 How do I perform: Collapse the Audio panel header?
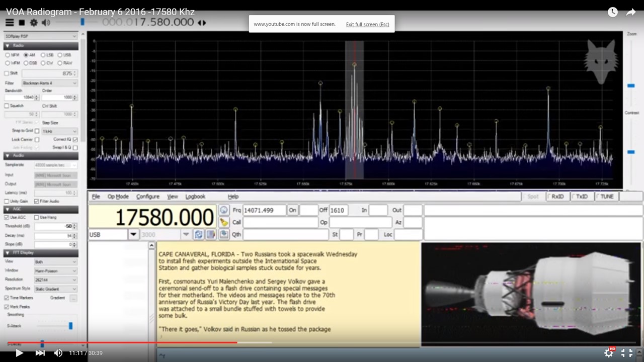(x=41, y=155)
